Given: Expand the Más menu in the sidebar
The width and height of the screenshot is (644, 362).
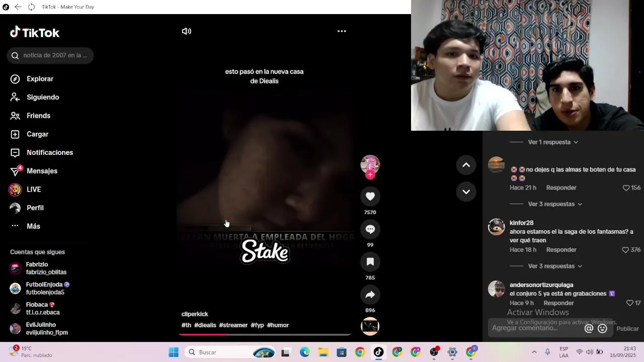Looking at the screenshot, I should 25,226.
